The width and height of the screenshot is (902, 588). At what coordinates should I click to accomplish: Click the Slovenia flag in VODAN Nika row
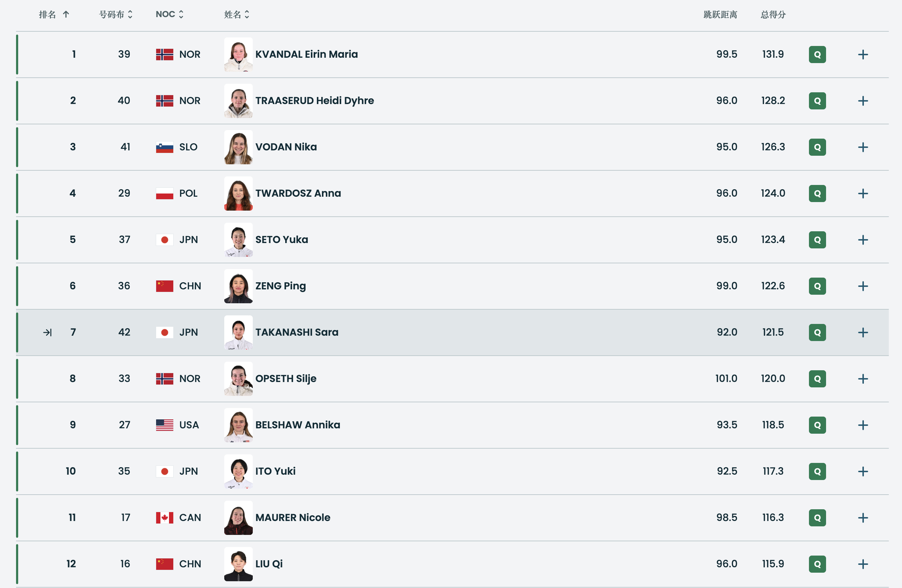click(164, 147)
